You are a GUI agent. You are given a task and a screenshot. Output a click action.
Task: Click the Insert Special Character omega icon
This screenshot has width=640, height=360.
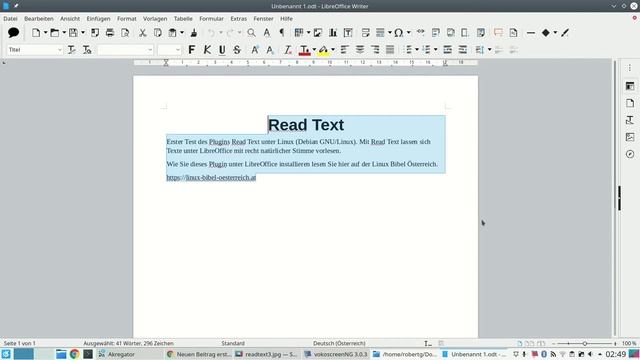pos(398,33)
